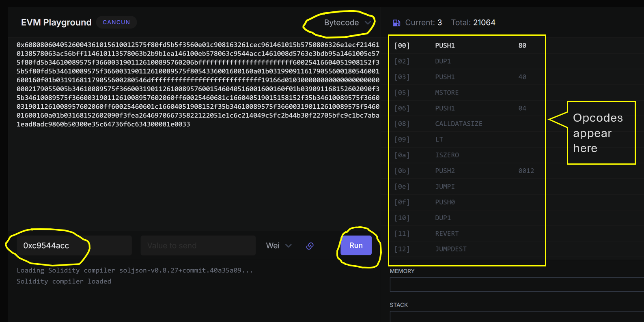This screenshot has height=322, width=644.
Task: Click the Value to send field
Action: [198, 245]
